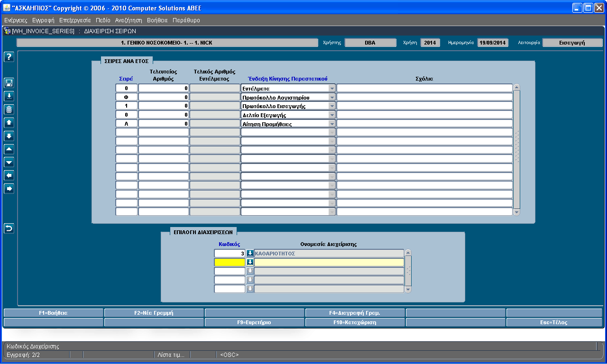Click the 2014 year field
The height and width of the screenshot is (364, 607).
(x=430, y=43)
